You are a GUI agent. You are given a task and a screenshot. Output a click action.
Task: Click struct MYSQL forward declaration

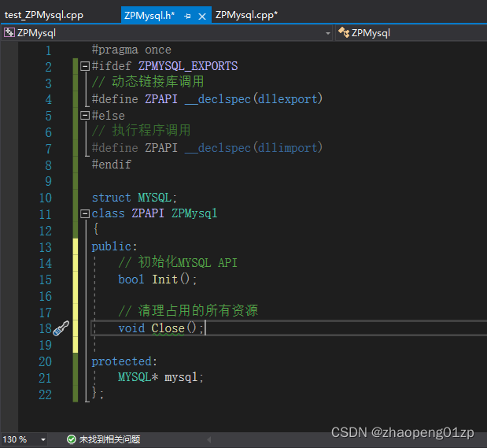(x=135, y=198)
